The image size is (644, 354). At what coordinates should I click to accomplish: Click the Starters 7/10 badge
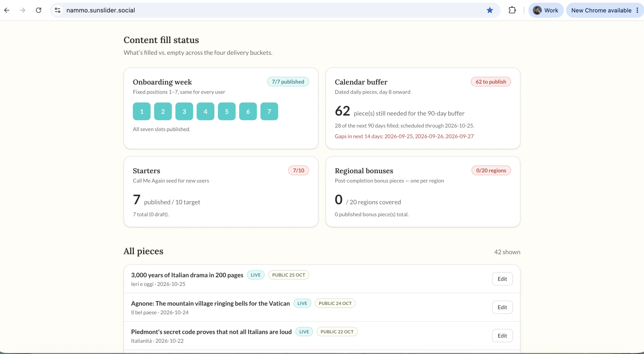(x=298, y=170)
